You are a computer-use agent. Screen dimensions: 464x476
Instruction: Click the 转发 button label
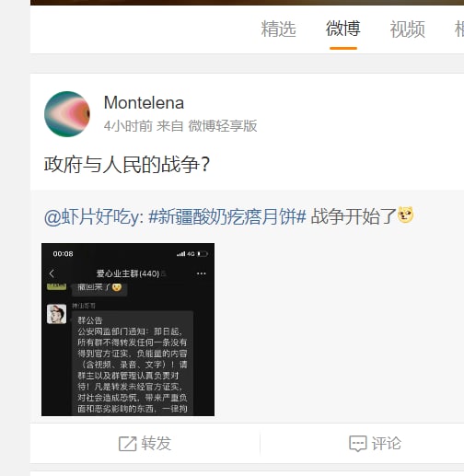coord(157,444)
